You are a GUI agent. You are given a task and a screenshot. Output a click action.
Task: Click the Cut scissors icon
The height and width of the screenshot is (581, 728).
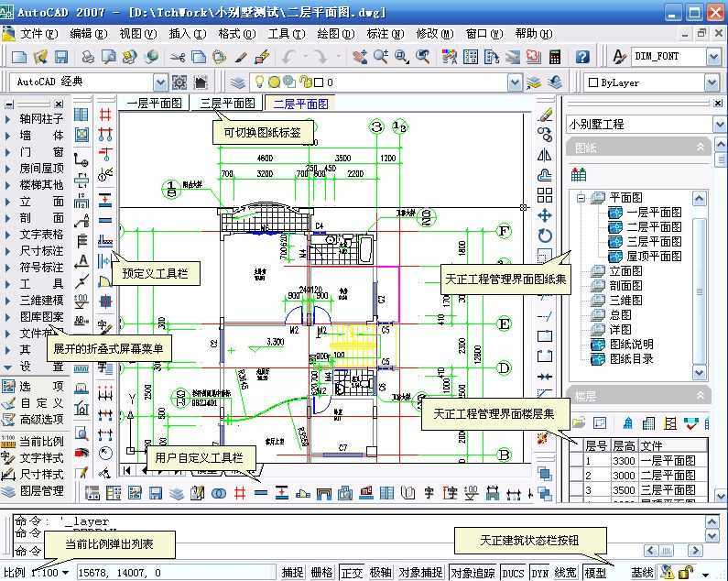tap(177, 57)
